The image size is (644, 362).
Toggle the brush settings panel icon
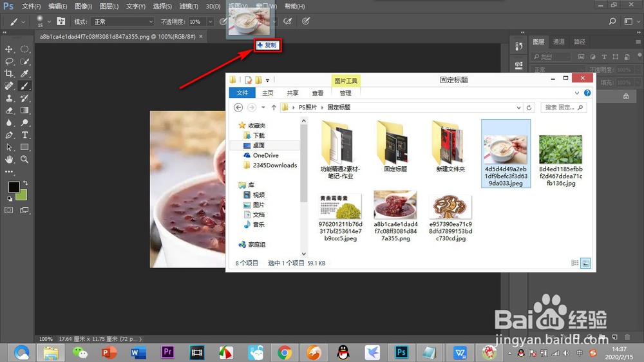(61, 21)
